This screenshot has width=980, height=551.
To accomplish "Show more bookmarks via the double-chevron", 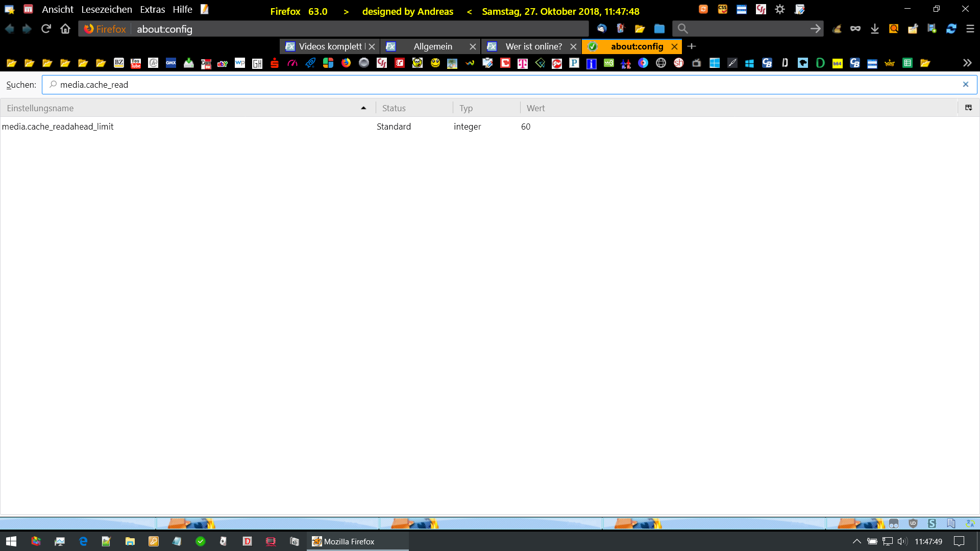I will [x=967, y=63].
